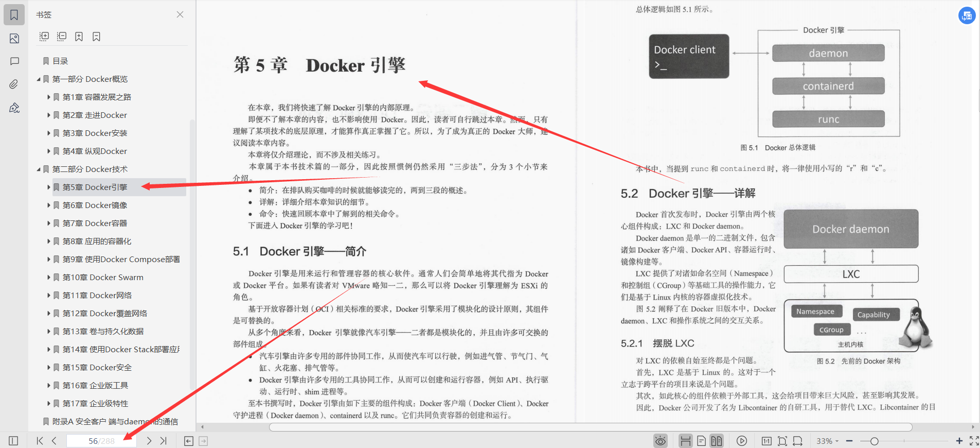Fit page to window
The height and width of the screenshot is (448, 980).
pos(782,441)
